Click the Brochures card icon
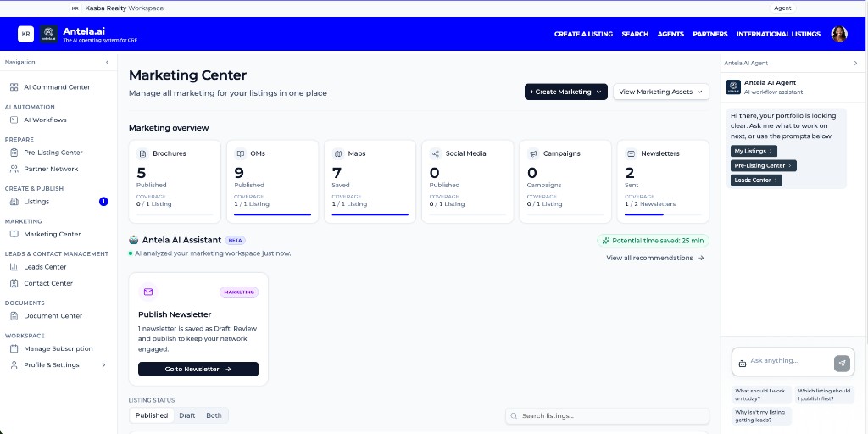 (142, 153)
